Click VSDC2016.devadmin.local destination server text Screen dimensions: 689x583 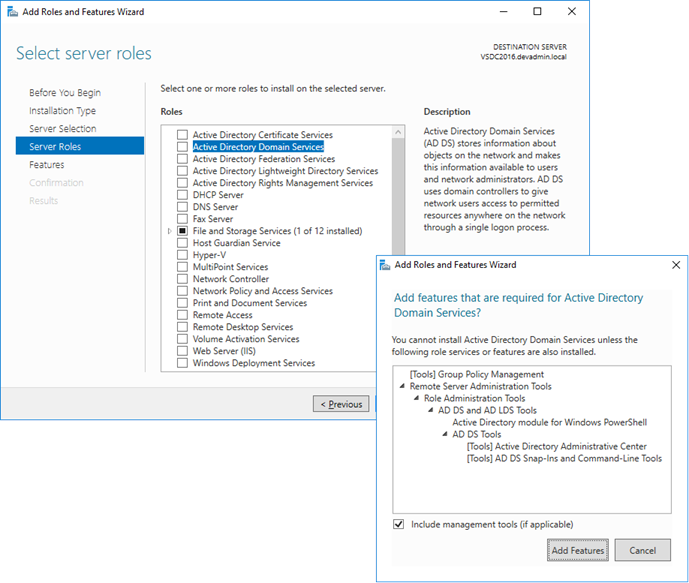click(523, 57)
